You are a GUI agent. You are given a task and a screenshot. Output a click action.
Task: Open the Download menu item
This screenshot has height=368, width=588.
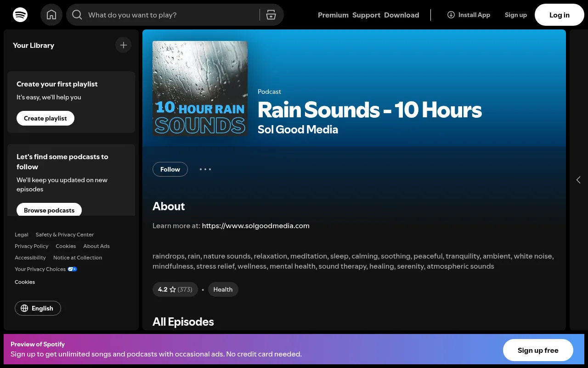pyautogui.click(x=401, y=15)
